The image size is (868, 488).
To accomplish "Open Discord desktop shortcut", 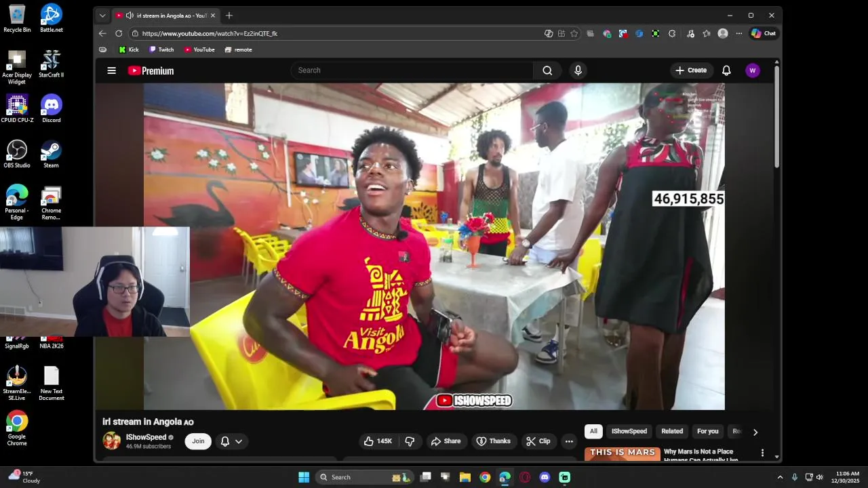I will (52, 108).
